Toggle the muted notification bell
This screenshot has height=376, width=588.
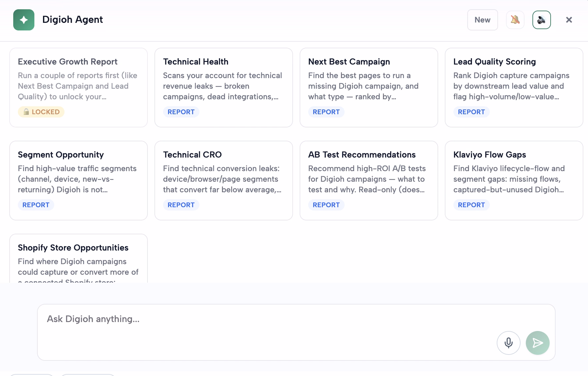515,20
